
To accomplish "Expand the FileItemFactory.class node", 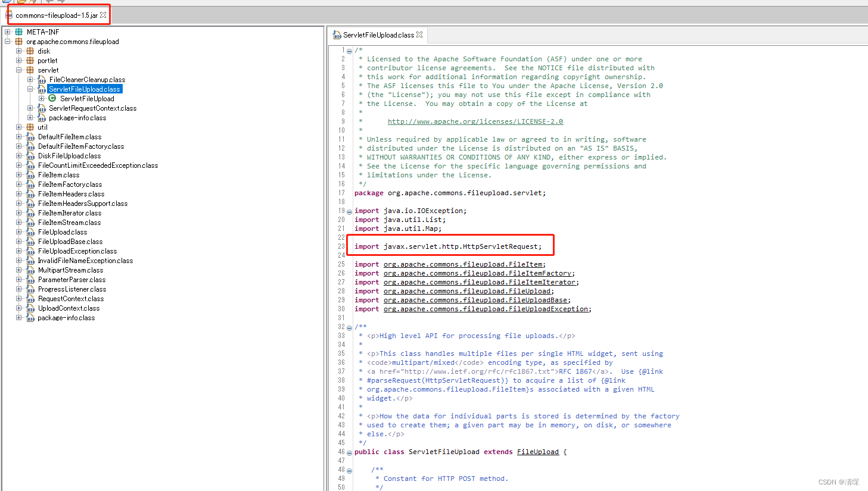I will coord(18,184).
